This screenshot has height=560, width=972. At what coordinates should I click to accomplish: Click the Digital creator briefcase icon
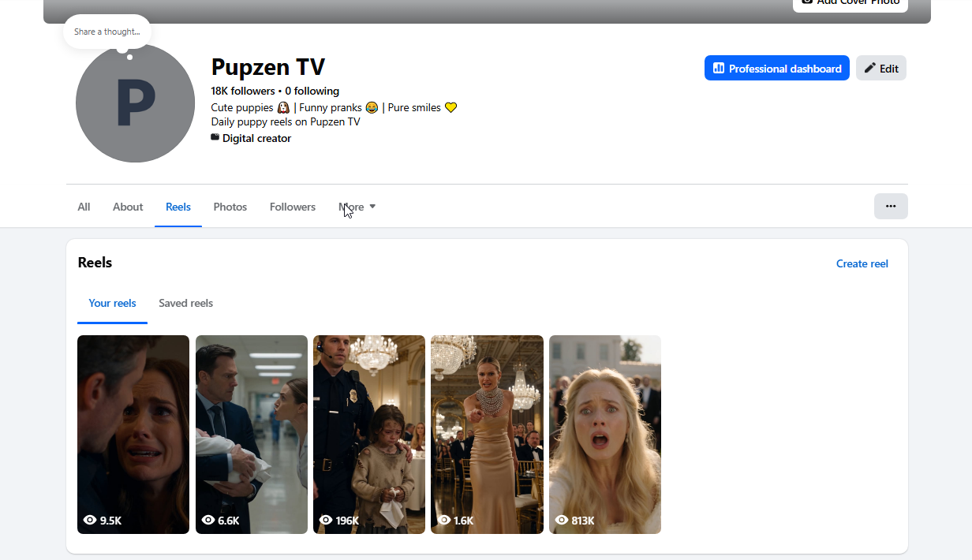[215, 137]
